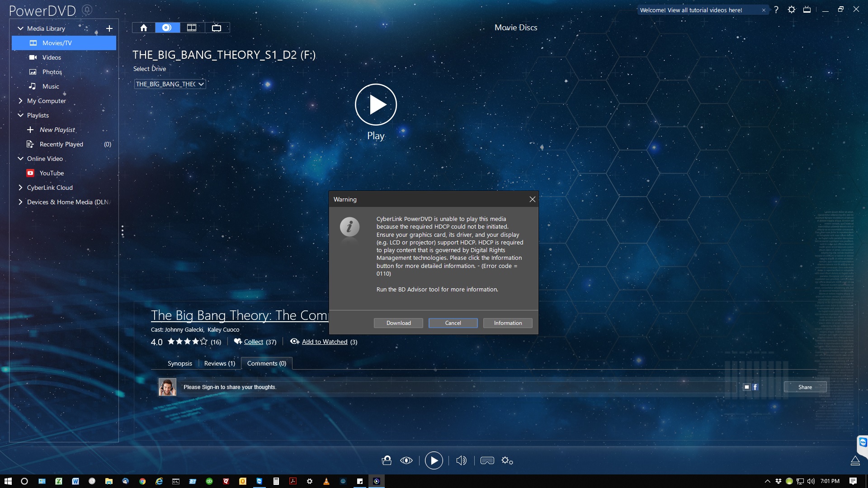Open the media lock/snapshot icon in control bar

click(387, 460)
